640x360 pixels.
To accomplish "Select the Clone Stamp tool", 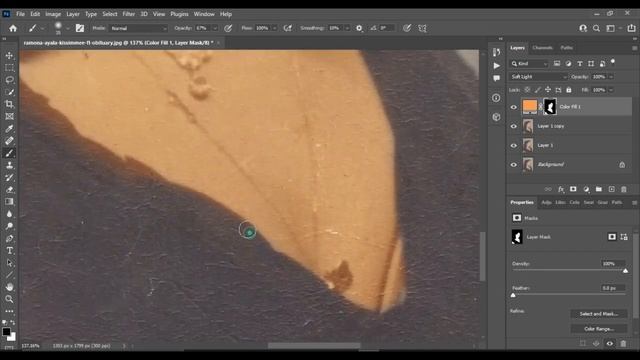I will [x=9, y=165].
